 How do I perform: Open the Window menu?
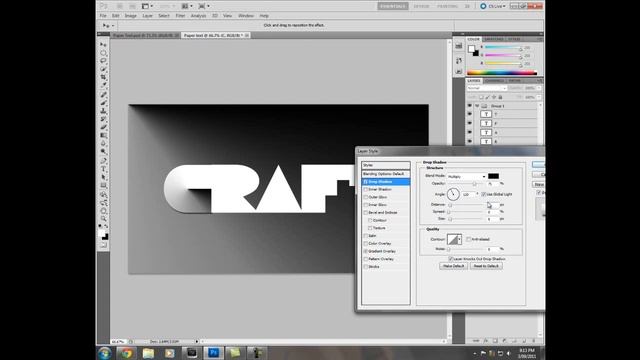[x=246, y=16]
